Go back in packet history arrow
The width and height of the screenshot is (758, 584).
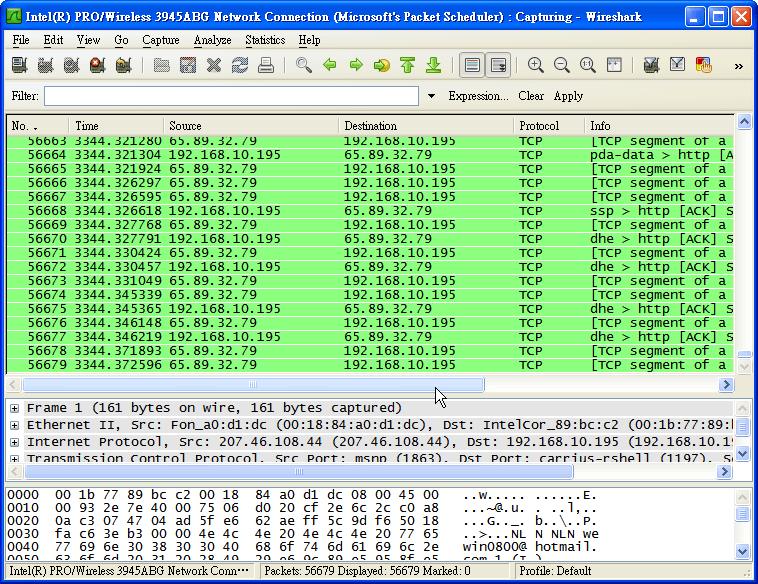[330, 65]
